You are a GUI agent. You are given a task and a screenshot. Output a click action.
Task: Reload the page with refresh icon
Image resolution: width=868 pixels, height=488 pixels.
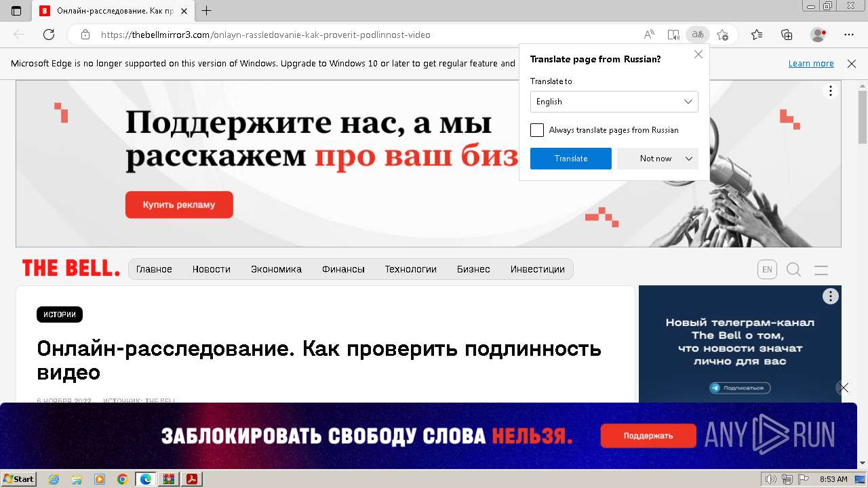coord(49,35)
